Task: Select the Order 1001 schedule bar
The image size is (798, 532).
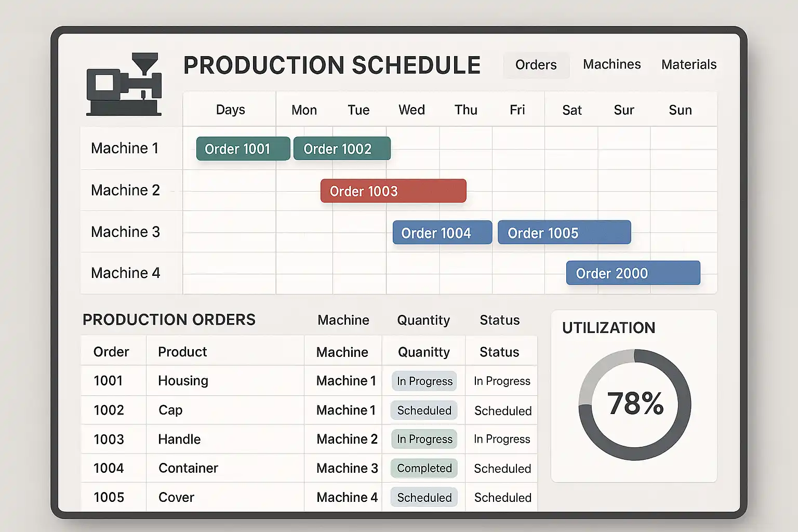Action: pyautogui.click(x=243, y=149)
